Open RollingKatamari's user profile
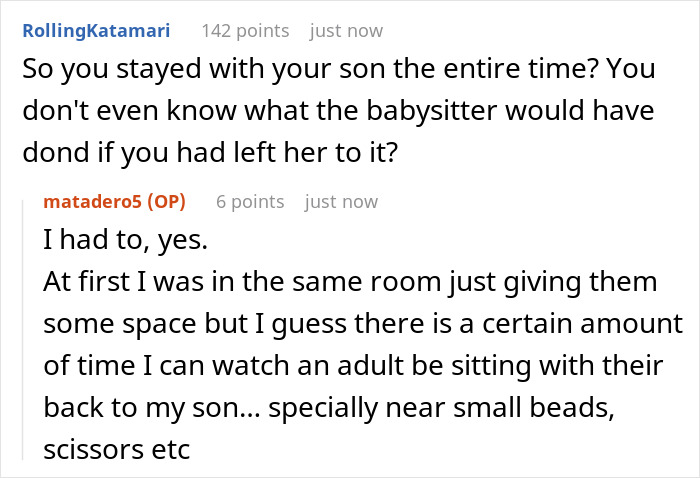The height and width of the screenshot is (478, 700). click(x=96, y=31)
